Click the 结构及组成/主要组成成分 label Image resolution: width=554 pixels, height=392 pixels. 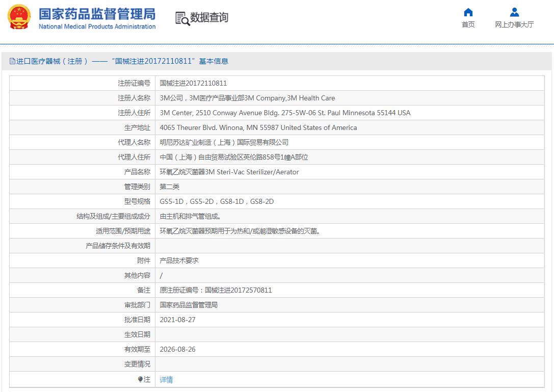[114, 216]
